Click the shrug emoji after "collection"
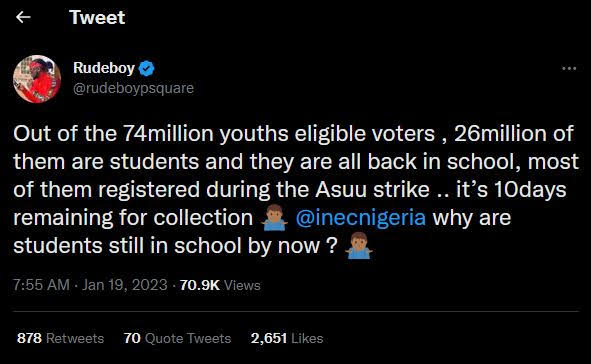591x364 pixels. click(x=274, y=218)
